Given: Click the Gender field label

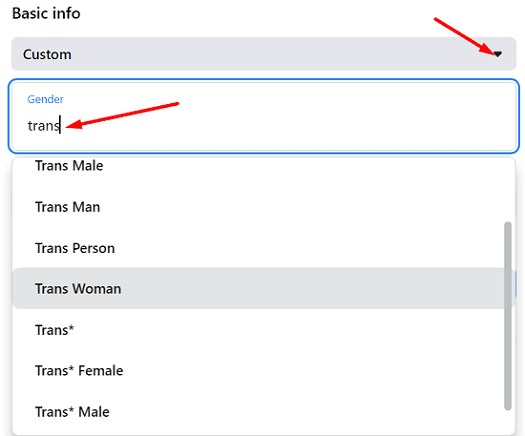Looking at the screenshot, I should 45,99.
